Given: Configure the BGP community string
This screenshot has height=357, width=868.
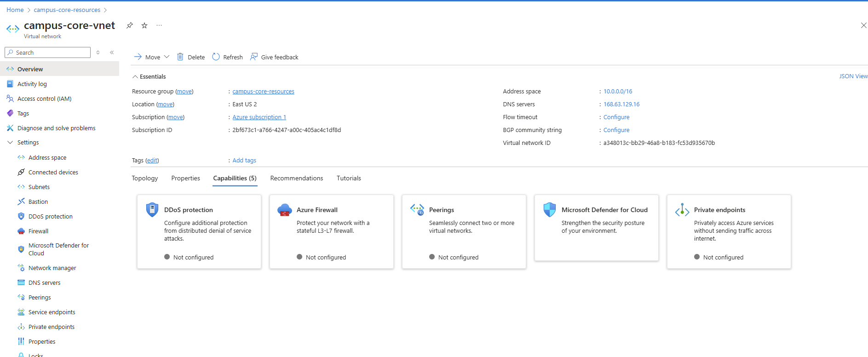Looking at the screenshot, I should click(x=616, y=130).
